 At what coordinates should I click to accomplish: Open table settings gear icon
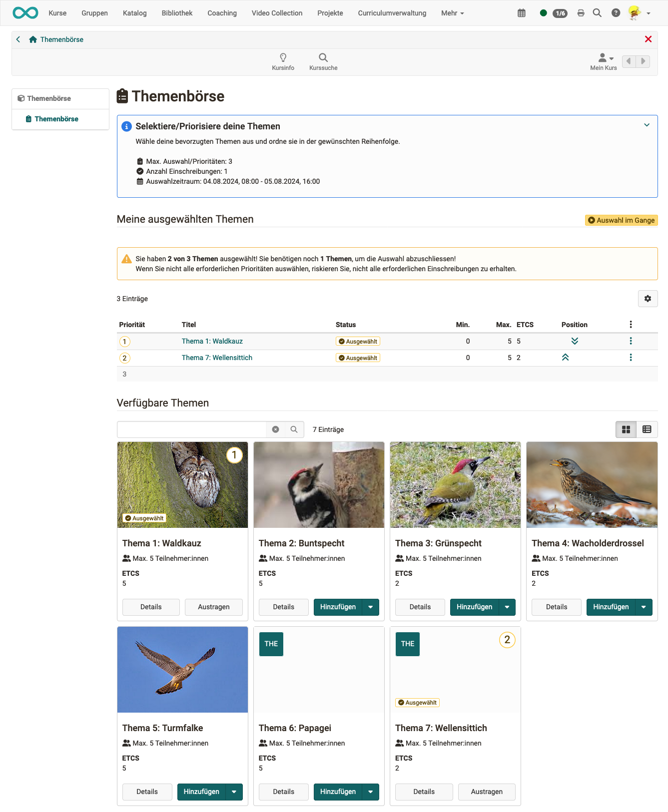pos(648,299)
